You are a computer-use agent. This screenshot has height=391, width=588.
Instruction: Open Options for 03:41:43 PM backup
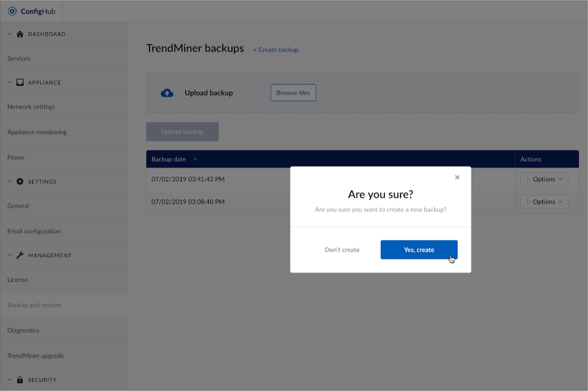coord(544,179)
